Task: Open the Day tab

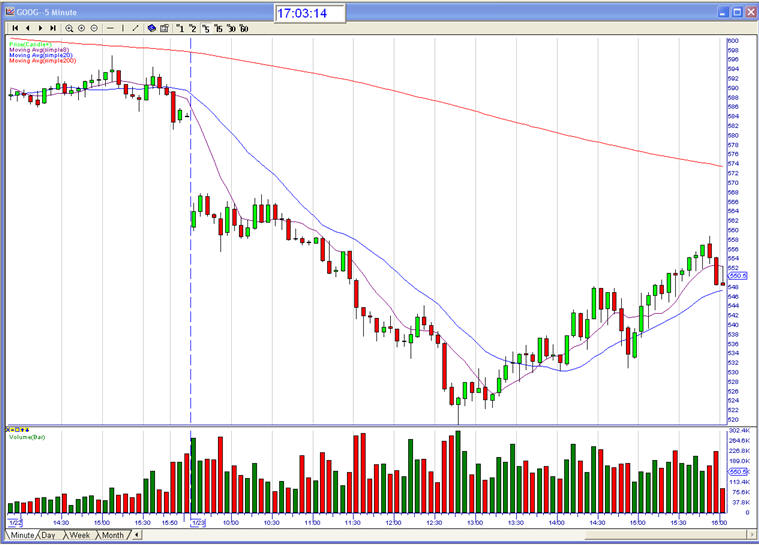Action: (x=48, y=535)
